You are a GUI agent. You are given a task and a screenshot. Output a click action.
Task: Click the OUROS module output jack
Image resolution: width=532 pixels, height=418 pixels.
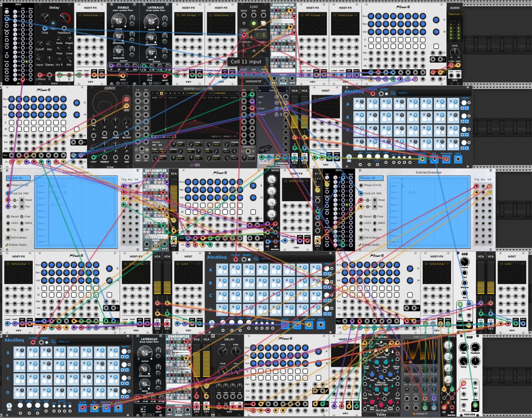127,99
